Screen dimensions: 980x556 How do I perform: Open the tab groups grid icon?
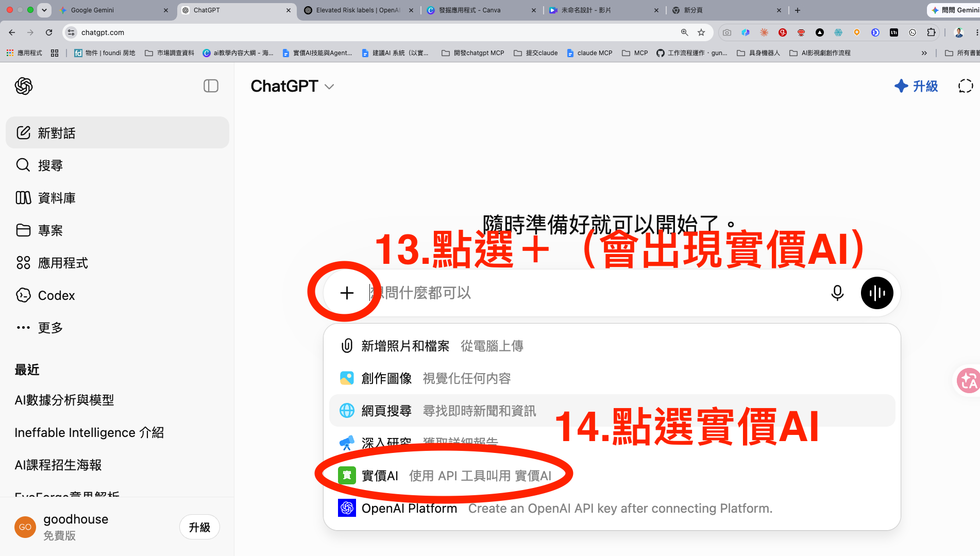point(55,53)
